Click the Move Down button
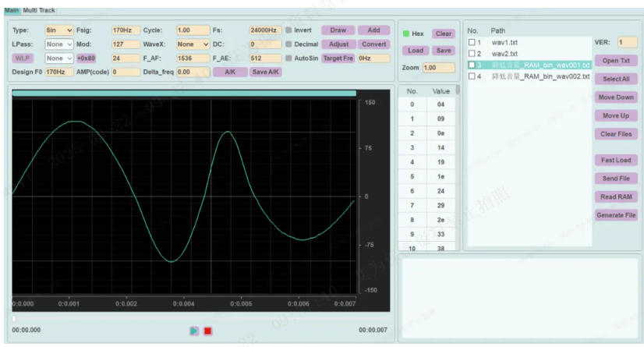Screen dimensions: 644x347 pyautogui.click(x=616, y=97)
